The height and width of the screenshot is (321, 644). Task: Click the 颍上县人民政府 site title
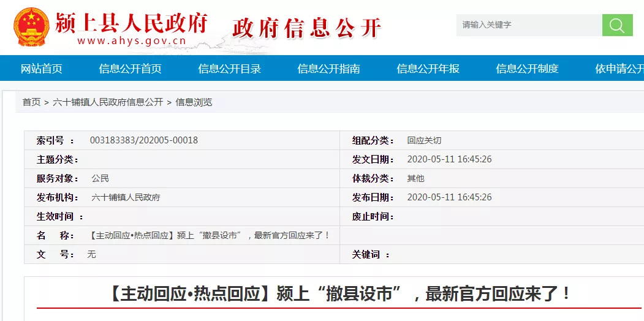131,23
